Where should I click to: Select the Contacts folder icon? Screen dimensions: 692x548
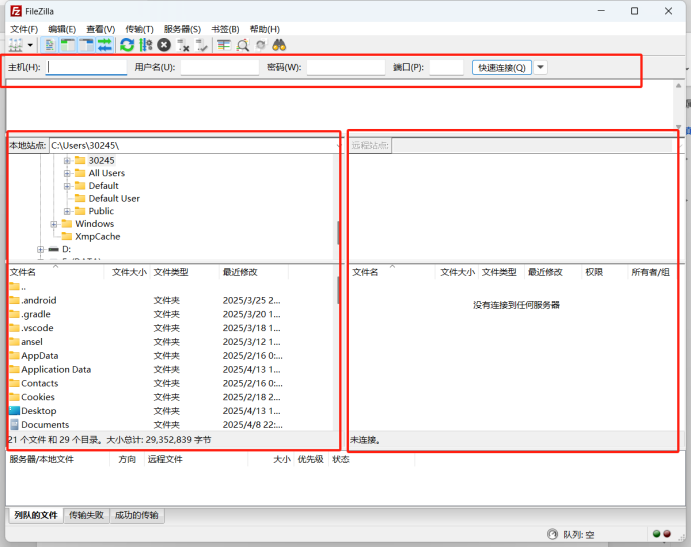[15, 383]
